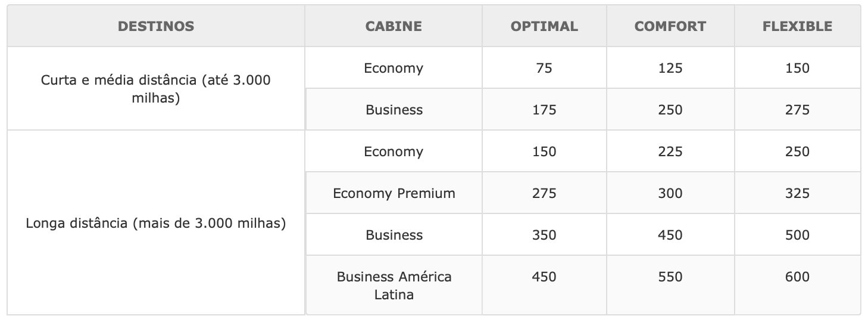The image size is (868, 316).
Task: Click the value 325 under FLEXIBLE
Action: coord(797,193)
